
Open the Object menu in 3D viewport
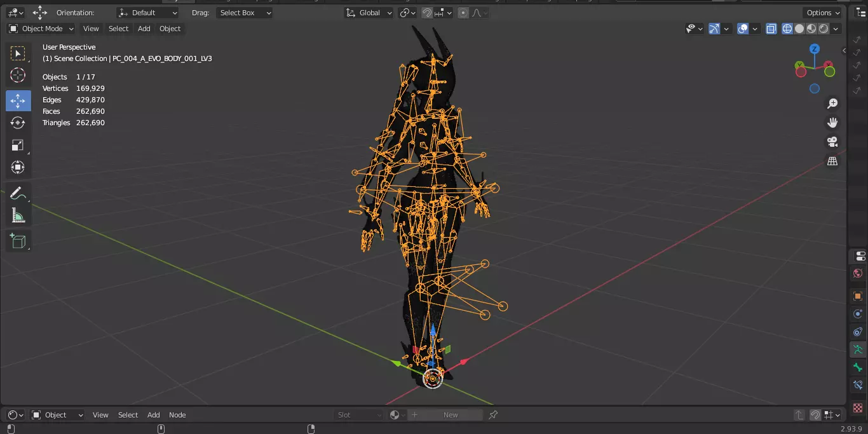tap(170, 29)
